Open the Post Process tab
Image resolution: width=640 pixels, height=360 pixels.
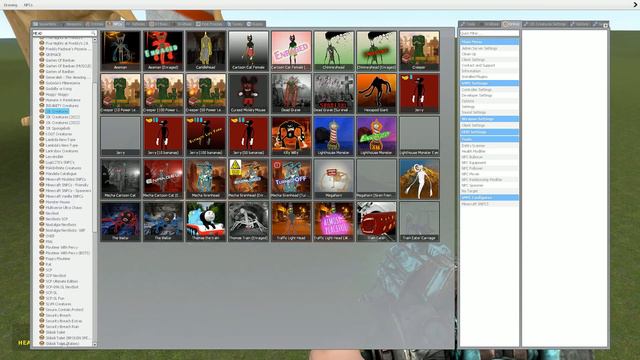[x=210, y=24]
